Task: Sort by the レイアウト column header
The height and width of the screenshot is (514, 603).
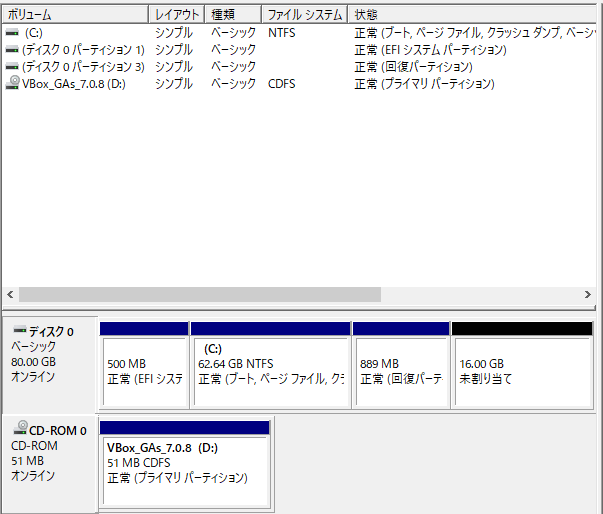Action: click(x=176, y=15)
